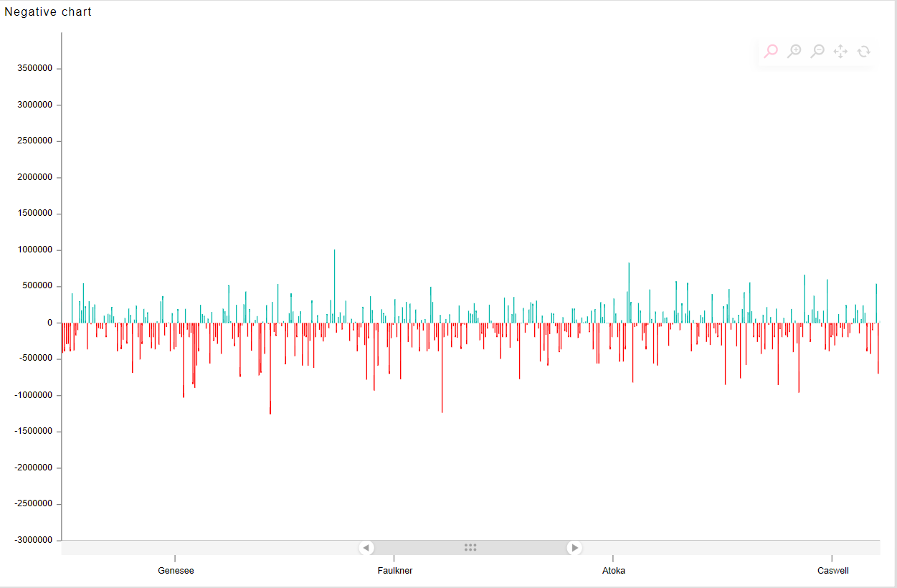Click the Genesee axis label
The image size is (897, 588).
click(x=176, y=571)
